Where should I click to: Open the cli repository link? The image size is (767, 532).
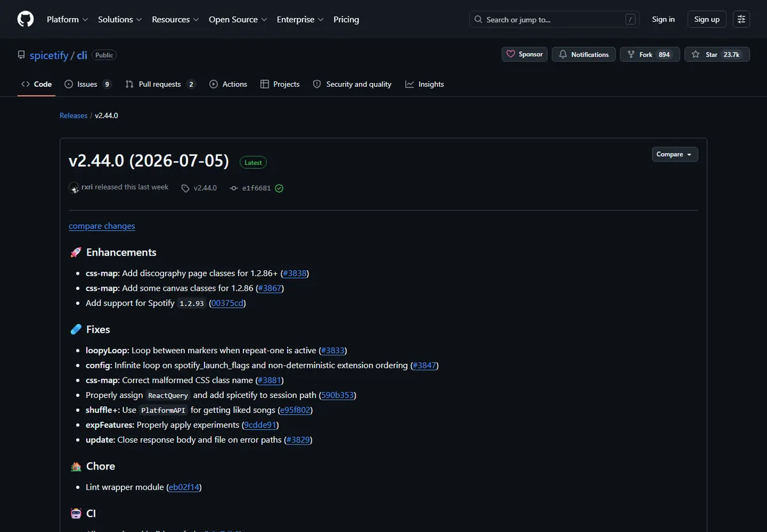82,55
